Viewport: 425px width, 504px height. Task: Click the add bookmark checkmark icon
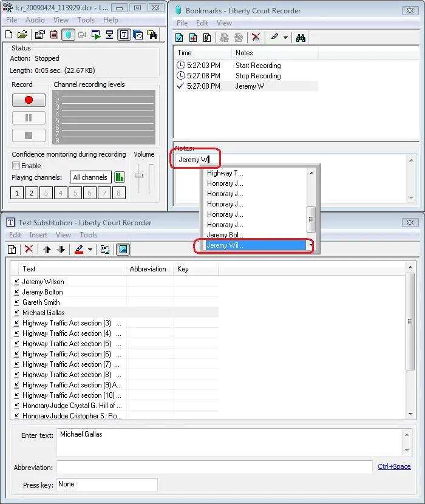point(179,38)
